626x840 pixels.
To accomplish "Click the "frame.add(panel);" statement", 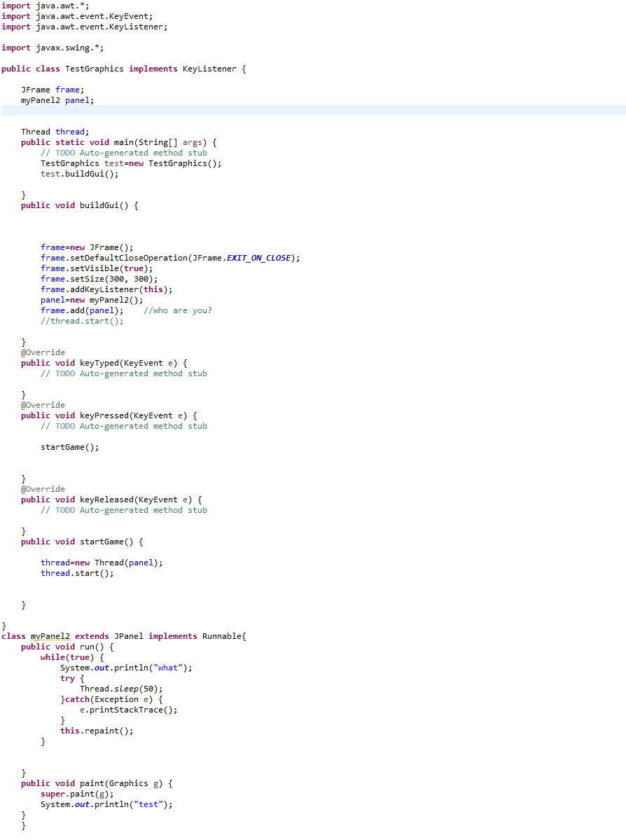I will (x=82, y=310).
